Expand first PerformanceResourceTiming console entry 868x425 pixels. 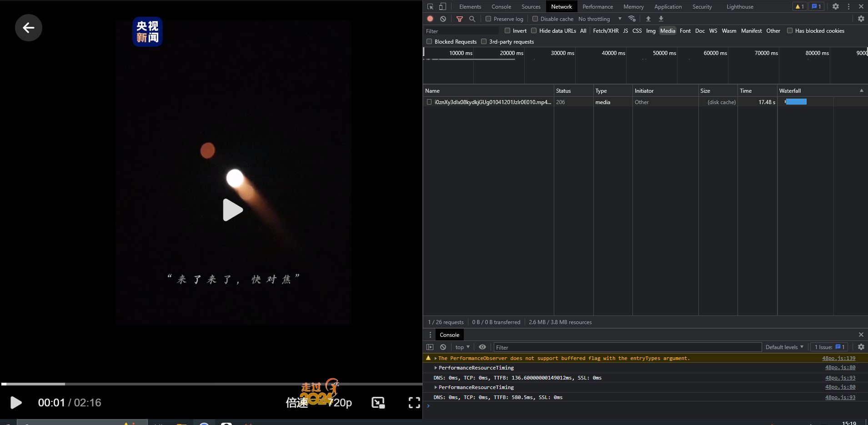tap(436, 368)
